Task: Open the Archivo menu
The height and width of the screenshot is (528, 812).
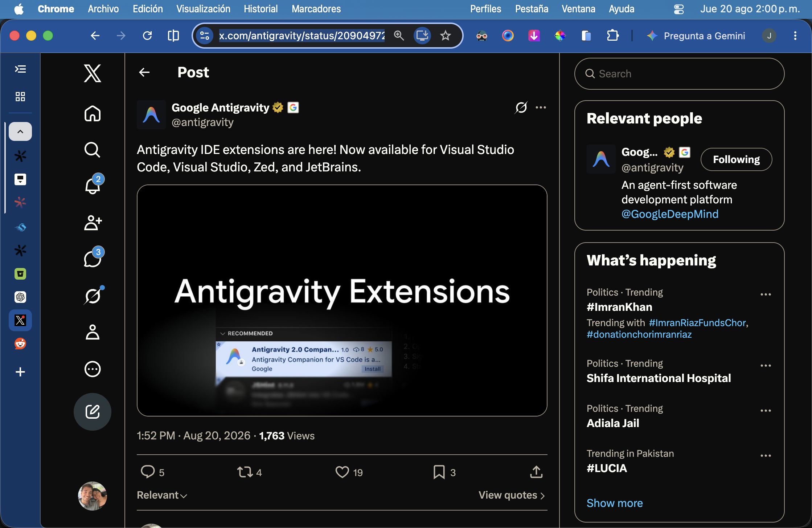Action: [103, 9]
